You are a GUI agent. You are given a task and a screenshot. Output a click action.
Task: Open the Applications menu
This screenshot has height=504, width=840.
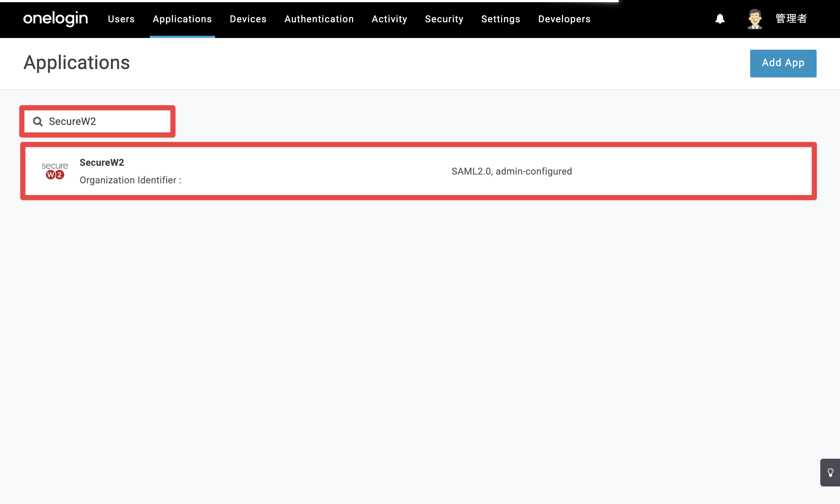pos(182,19)
